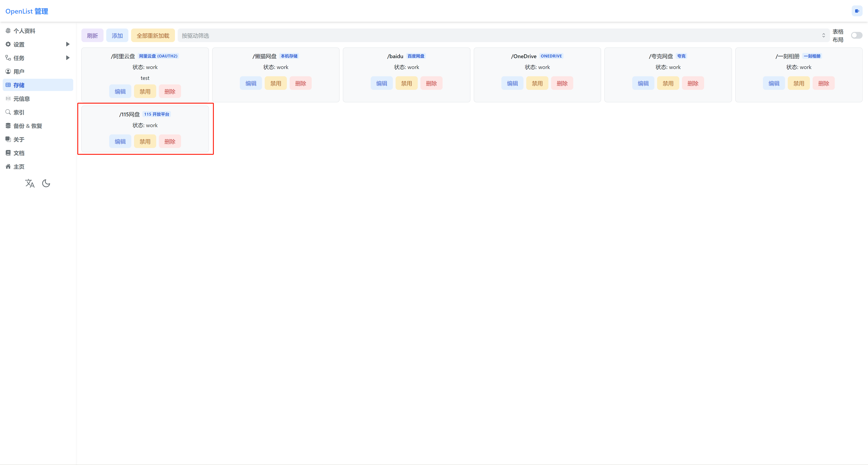Delete the /阿里云盘 storage
Image resolution: width=868 pixels, height=465 pixels.
(x=170, y=91)
